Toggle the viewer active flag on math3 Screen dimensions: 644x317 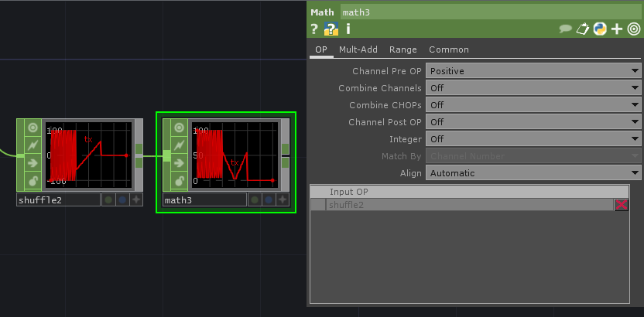coord(179,128)
